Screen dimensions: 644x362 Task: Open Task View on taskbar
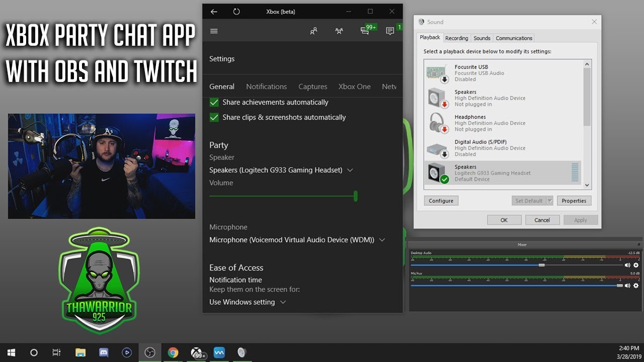point(57,352)
